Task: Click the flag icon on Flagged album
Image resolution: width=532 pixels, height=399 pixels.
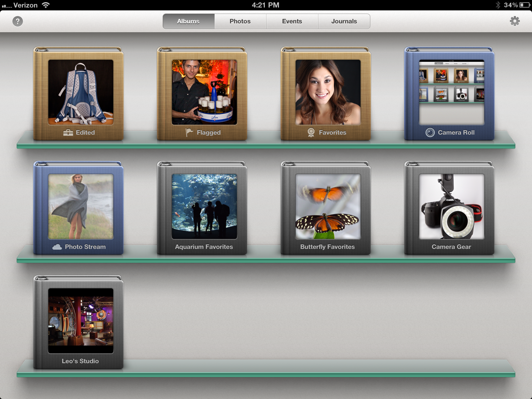Action: point(189,132)
